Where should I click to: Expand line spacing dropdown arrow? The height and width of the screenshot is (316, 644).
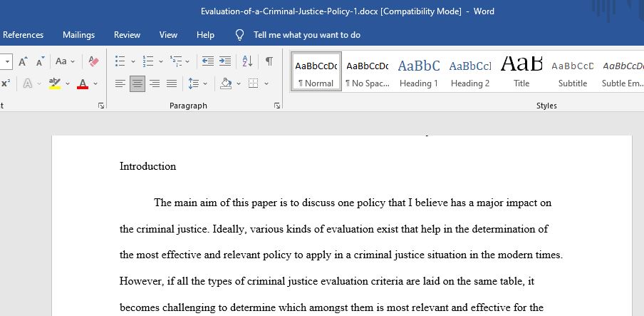[205, 84]
